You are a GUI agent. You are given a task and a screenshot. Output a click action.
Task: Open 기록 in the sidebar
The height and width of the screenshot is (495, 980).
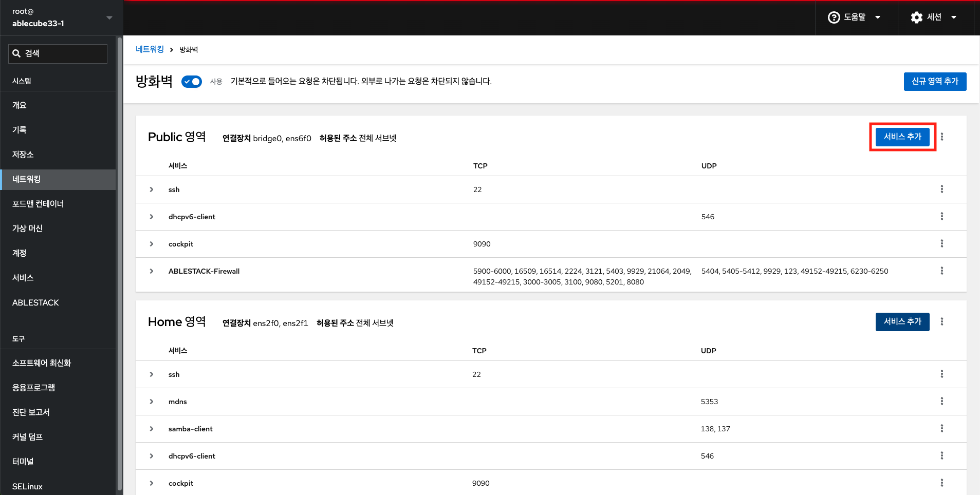(x=58, y=130)
